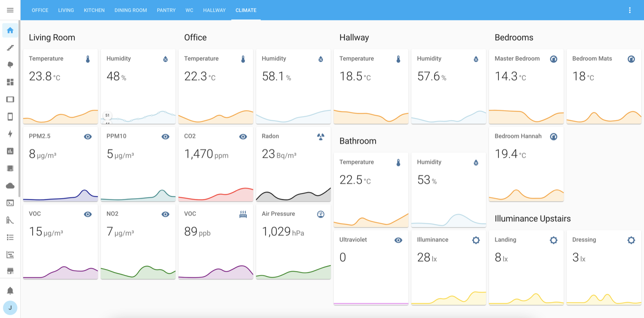Image resolution: width=644 pixels, height=318 pixels.
Task: Select the CLIMATE tab
Action: (x=246, y=10)
